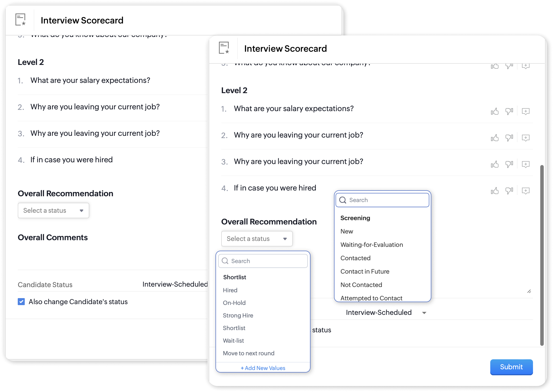Click the front Interview Scorecard header icon
Image resolution: width=553 pixels, height=392 pixels.
click(224, 48)
